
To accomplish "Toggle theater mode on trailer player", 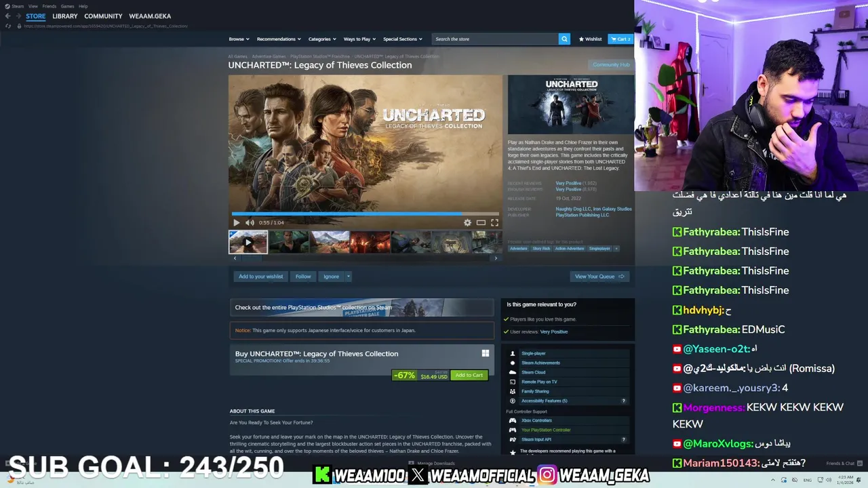I will pos(481,222).
